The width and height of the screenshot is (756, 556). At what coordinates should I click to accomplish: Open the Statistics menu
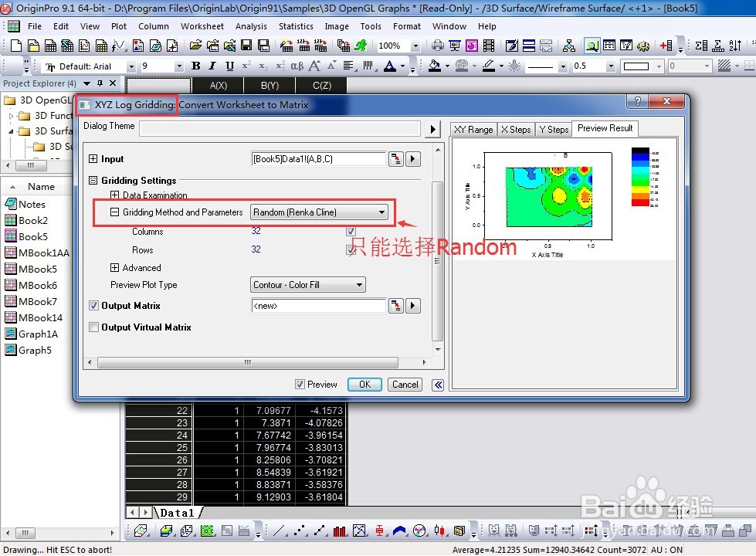tap(296, 26)
